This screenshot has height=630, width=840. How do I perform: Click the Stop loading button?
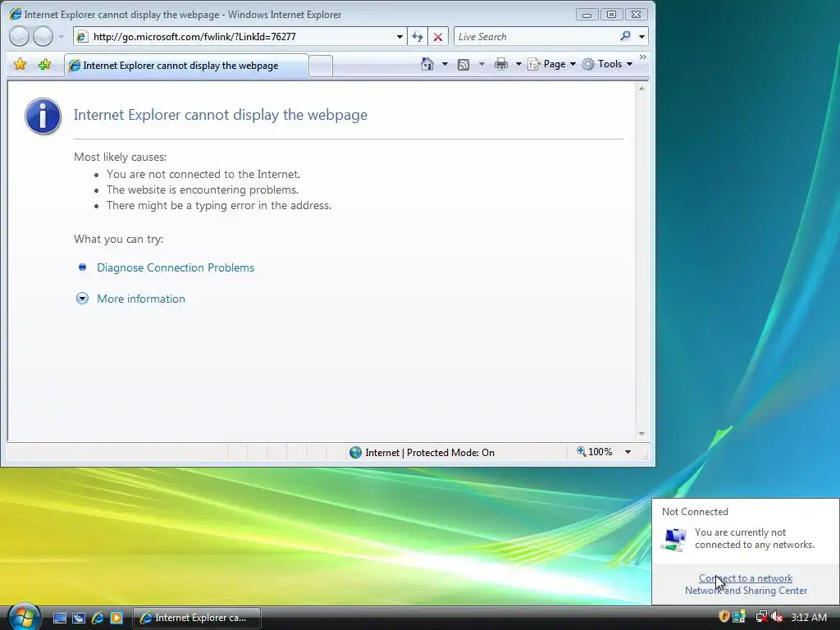(438, 36)
